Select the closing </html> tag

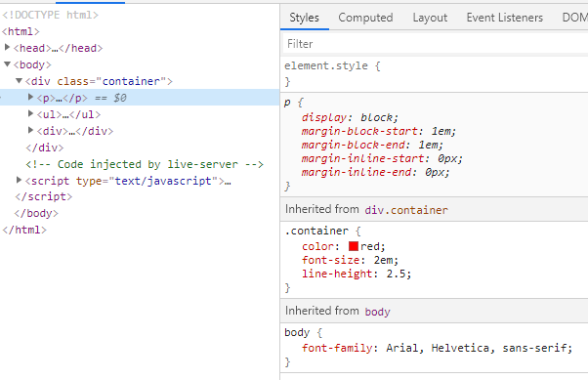(24, 230)
